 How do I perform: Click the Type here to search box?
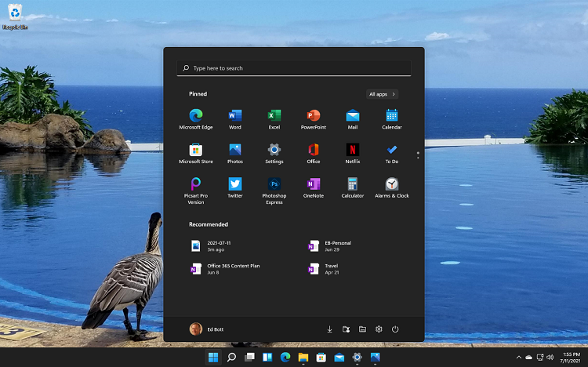(294, 68)
